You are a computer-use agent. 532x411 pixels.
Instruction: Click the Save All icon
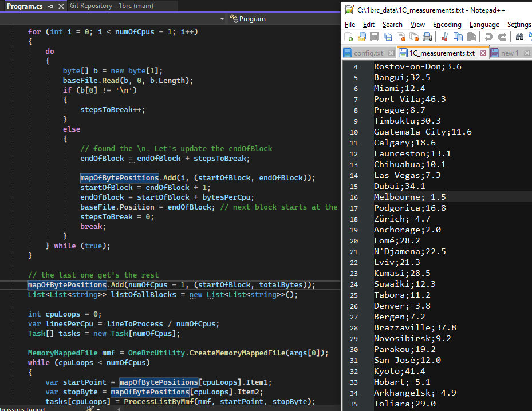point(388,37)
